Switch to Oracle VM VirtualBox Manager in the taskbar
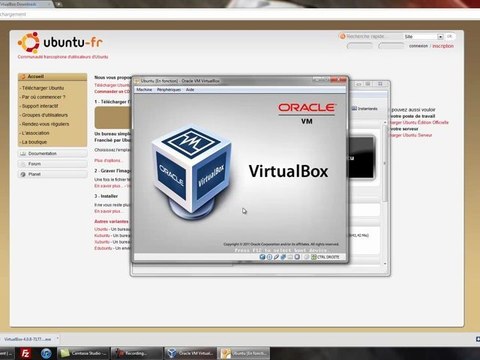480x360 pixels. pyautogui.click(x=190, y=353)
